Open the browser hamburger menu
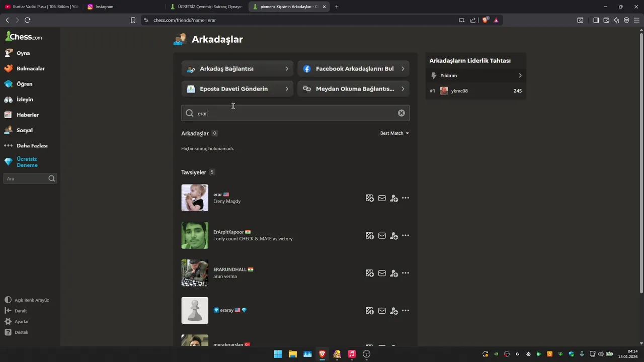The height and width of the screenshot is (362, 644). click(x=636, y=20)
